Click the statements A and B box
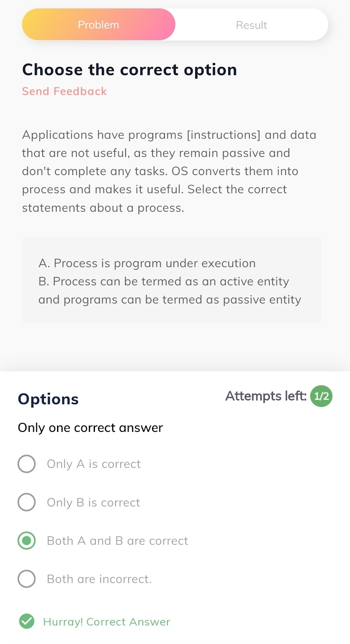 pyautogui.click(x=171, y=280)
